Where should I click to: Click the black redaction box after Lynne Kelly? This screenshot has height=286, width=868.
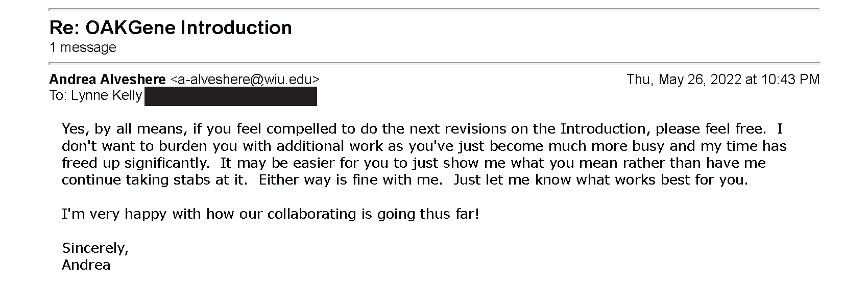pyautogui.click(x=231, y=96)
